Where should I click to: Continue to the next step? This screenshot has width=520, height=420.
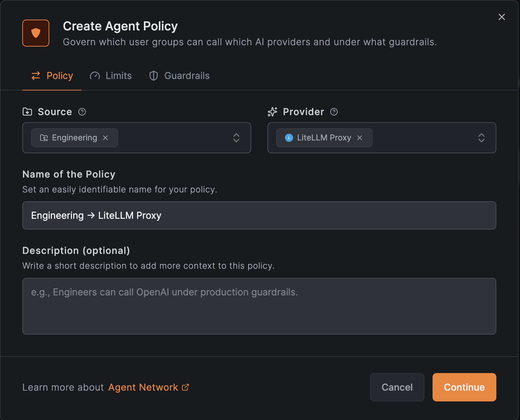coord(464,387)
